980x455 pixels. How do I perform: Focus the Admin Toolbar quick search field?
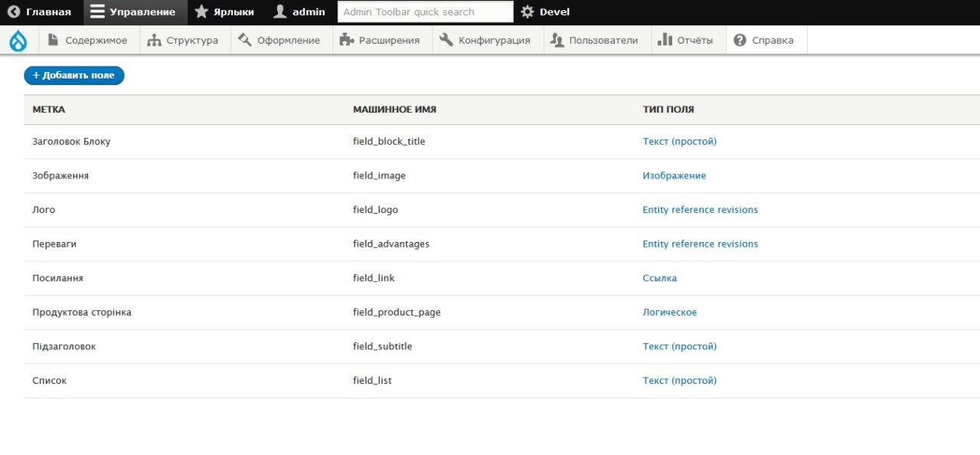425,11
